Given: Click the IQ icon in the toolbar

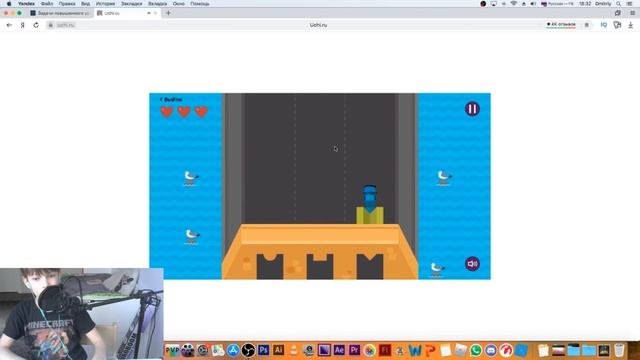Looking at the screenshot, I should pos(604,25).
